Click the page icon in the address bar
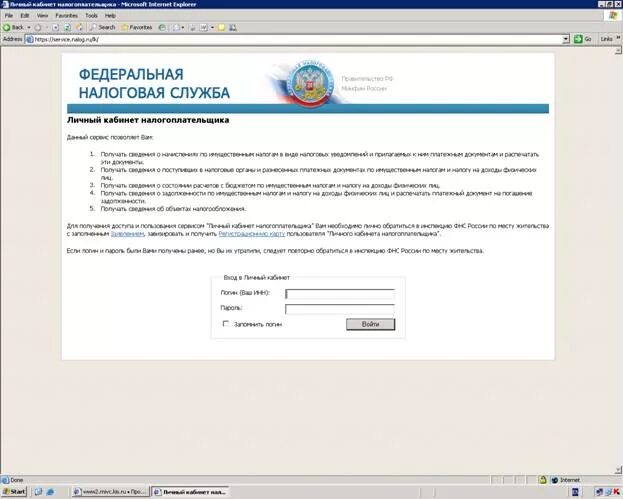Image resolution: width=623 pixels, height=499 pixels. [x=29, y=39]
